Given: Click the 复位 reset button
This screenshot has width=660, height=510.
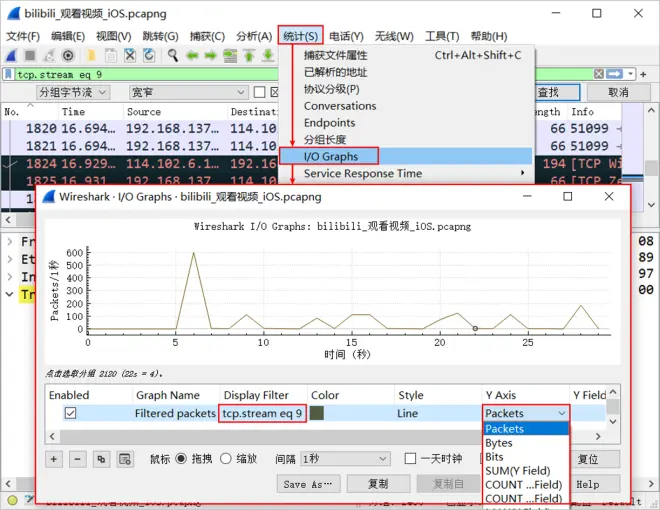Looking at the screenshot, I should coord(593,459).
